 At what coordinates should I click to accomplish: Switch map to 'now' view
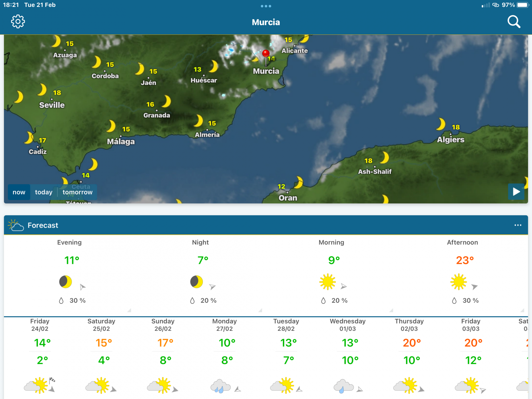(x=19, y=192)
